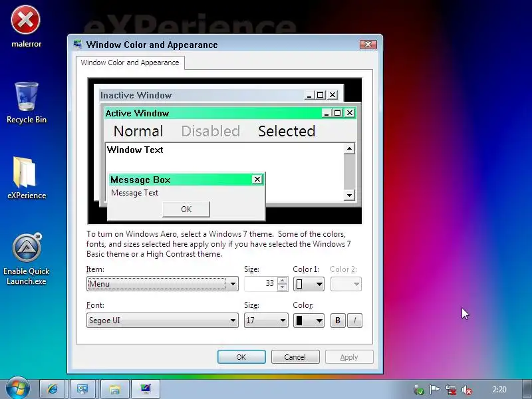Switch to personalization window taskbar button
Viewport: 532px width, 399px height.
[x=146, y=389]
